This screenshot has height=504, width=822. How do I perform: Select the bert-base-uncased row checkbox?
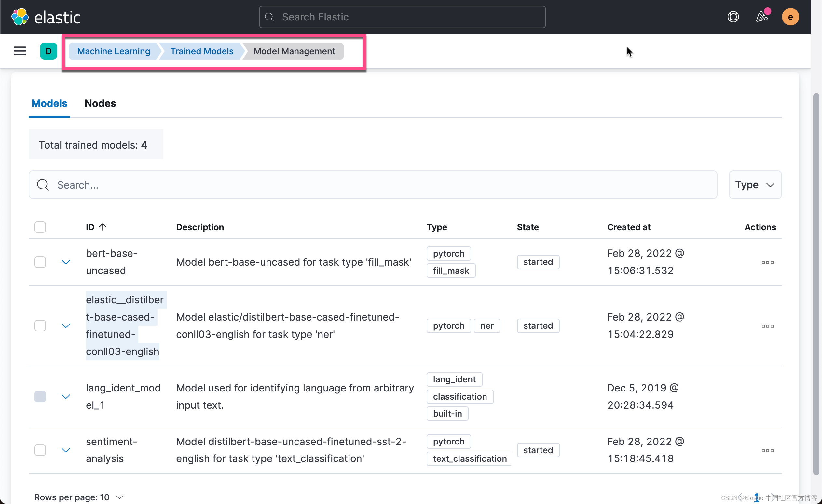[x=40, y=262]
